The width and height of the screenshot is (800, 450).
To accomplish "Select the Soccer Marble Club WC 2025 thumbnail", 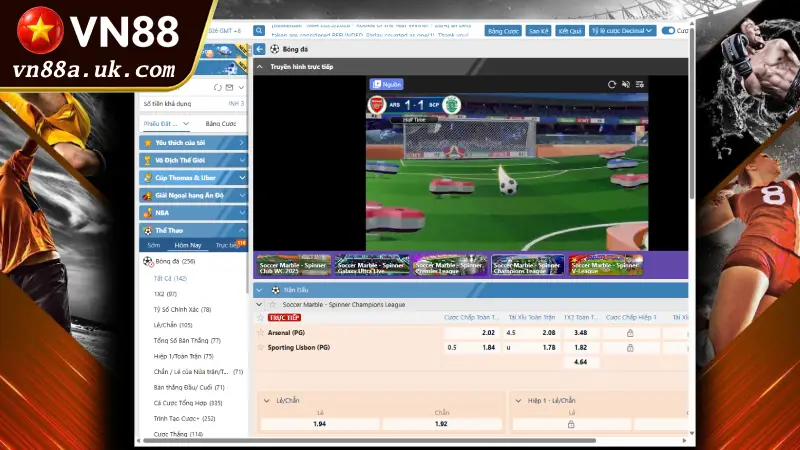I will (294, 265).
